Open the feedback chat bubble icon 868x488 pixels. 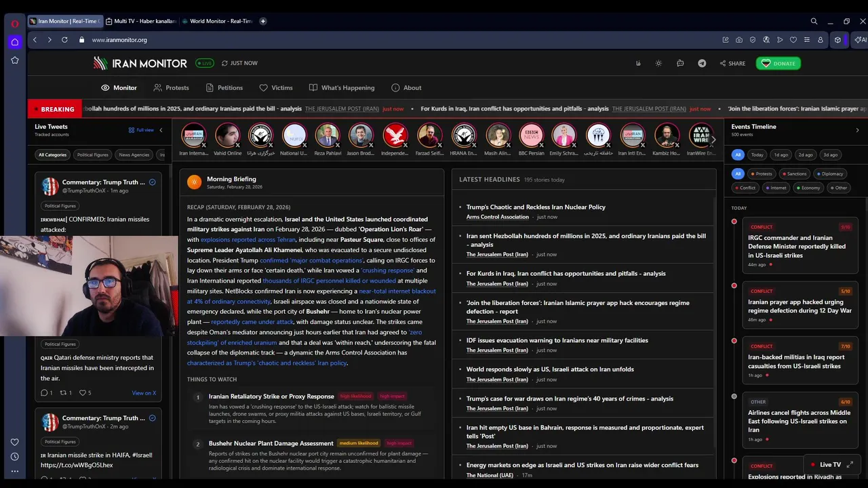[x=680, y=63]
